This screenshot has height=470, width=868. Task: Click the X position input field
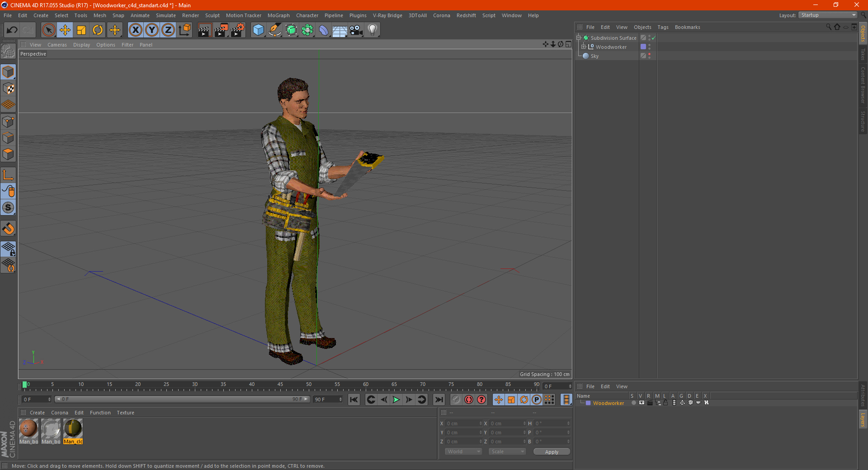pyautogui.click(x=464, y=423)
